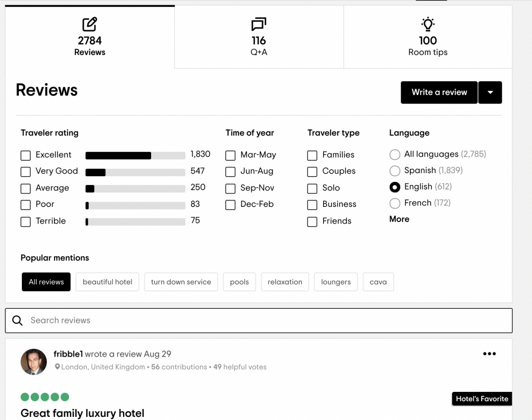Click the search magnifier icon
Screen dimensions: 532x420
tap(18, 320)
